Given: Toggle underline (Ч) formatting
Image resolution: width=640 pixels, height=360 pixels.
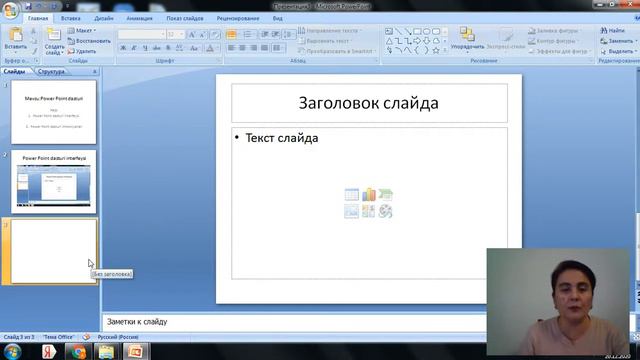Looking at the screenshot, I should 145,48.
